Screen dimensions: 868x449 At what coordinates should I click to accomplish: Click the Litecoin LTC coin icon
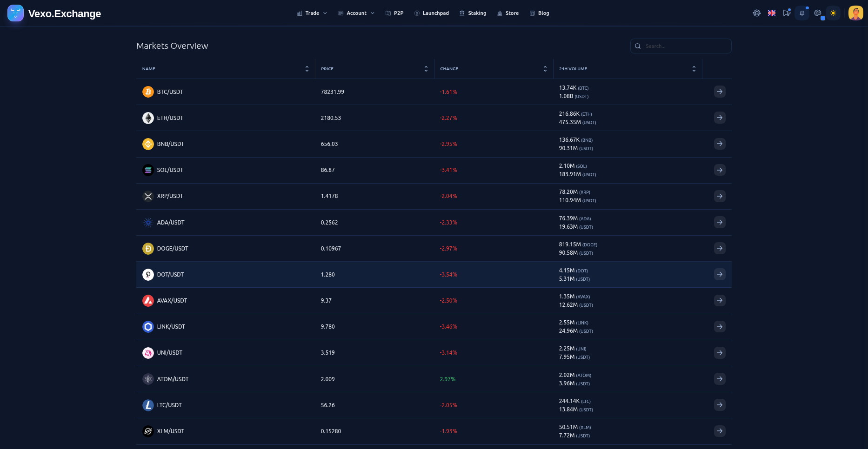(148, 405)
